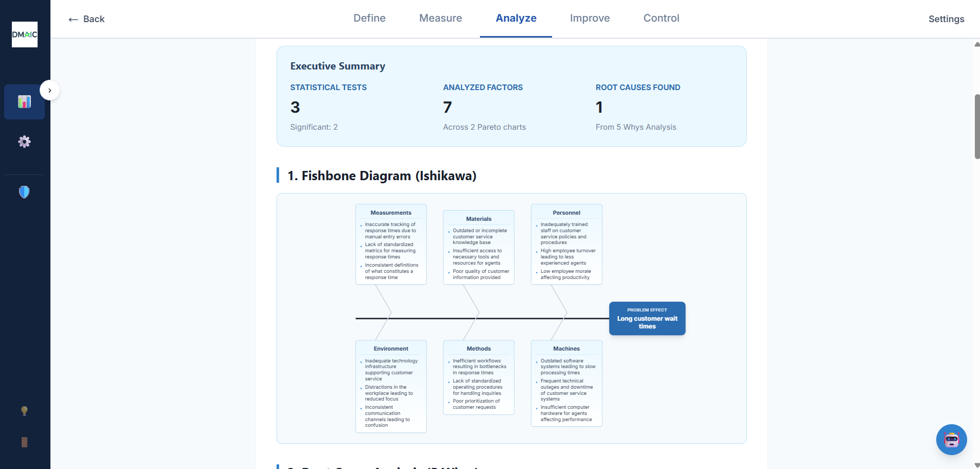The image size is (980, 469).
Task: Open the Control tab
Action: tap(661, 18)
